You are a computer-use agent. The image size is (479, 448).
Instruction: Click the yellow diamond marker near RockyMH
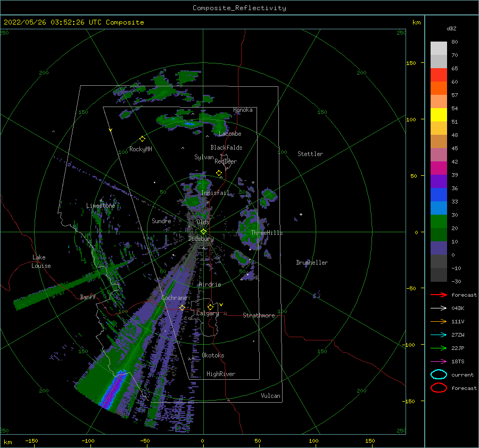point(142,139)
